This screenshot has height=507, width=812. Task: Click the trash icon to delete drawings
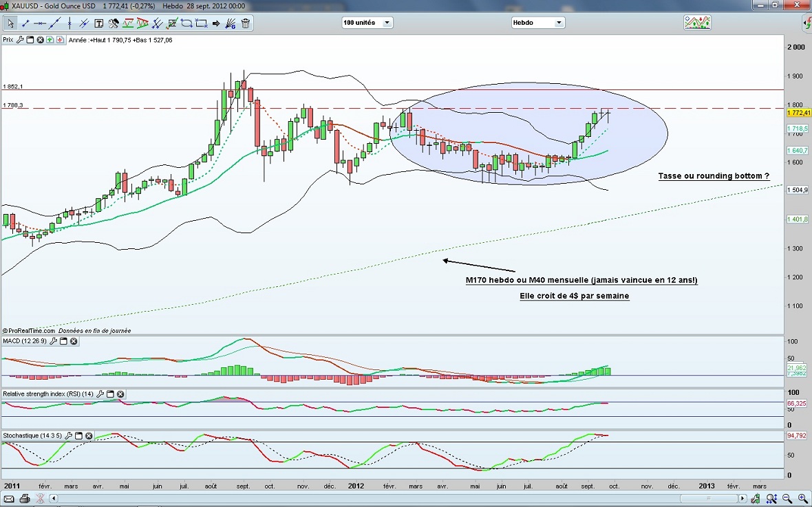[246, 23]
